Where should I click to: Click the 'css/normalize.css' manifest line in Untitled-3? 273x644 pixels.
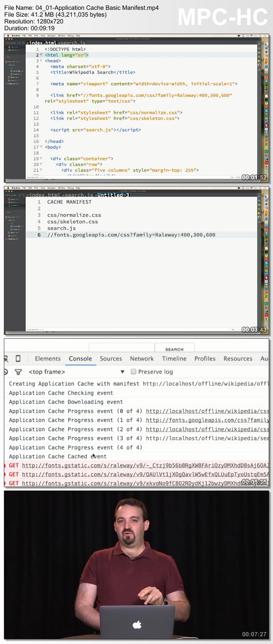(x=74, y=215)
